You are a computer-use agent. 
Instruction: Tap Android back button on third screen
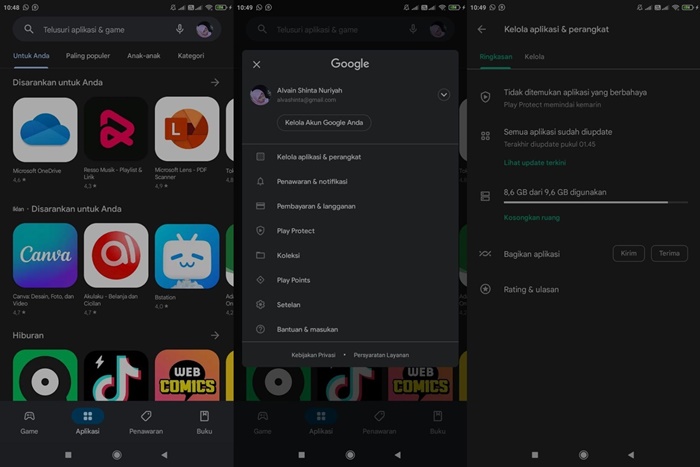[x=631, y=455]
